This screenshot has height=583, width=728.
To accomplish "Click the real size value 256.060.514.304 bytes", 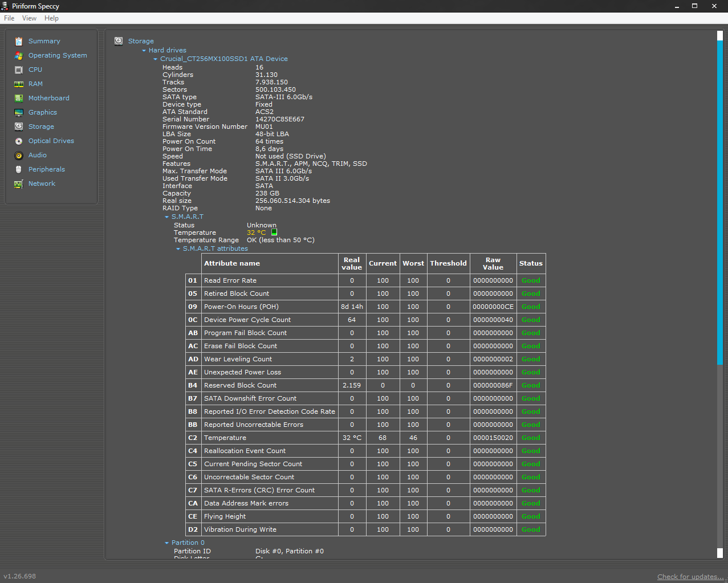I will tap(292, 201).
